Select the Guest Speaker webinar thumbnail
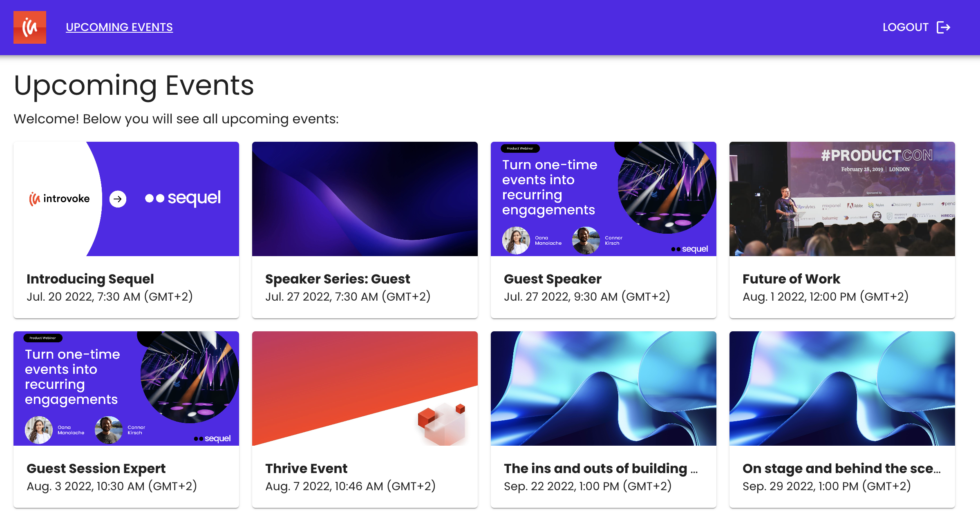The width and height of the screenshot is (980, 518). tap(603, 199)
